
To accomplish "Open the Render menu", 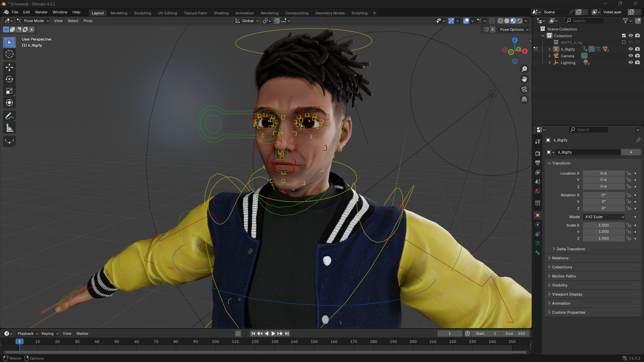I will pyautogui.click(x=41, y=12).
